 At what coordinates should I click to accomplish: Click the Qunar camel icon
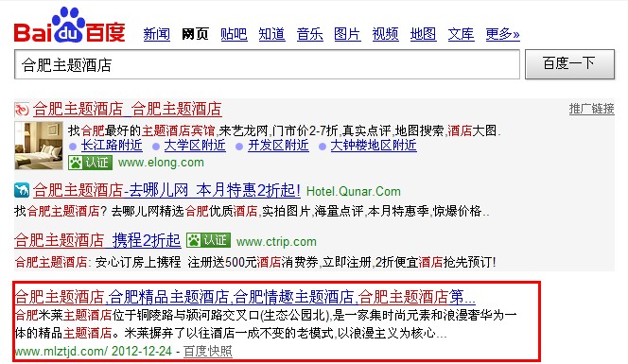[22, 190]
